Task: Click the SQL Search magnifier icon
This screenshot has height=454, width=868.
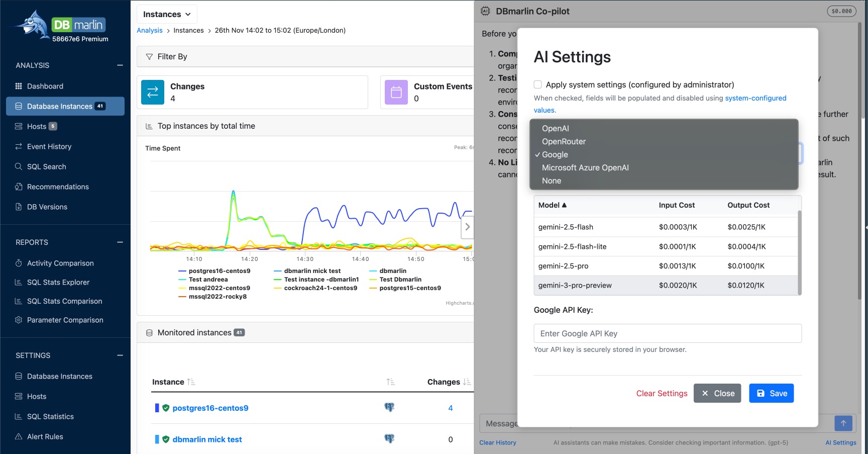Action: coord(19,166)
